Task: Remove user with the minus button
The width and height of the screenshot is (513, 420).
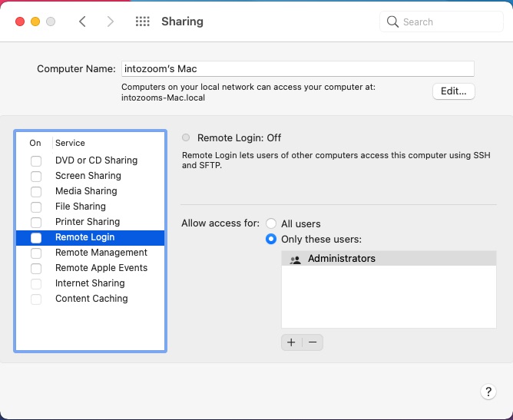Action: tap(313, 342)
